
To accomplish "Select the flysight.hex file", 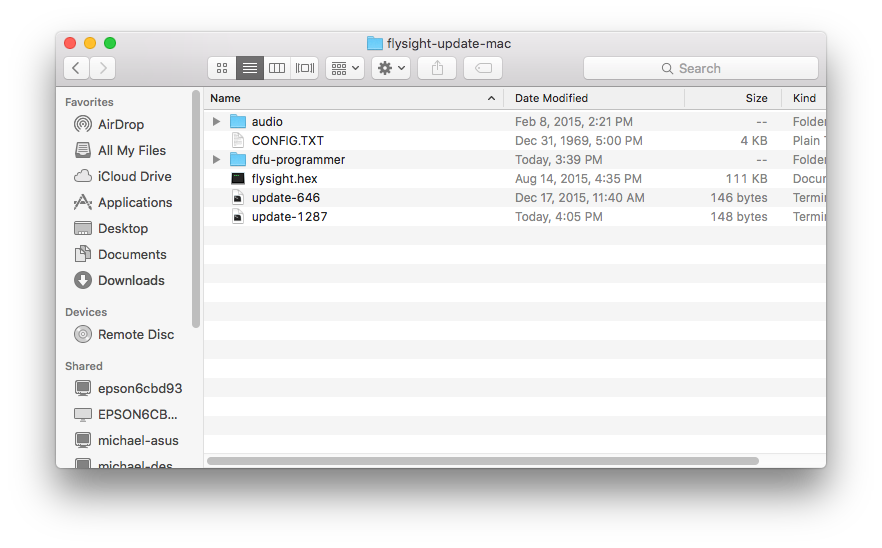I will (284, 179).
